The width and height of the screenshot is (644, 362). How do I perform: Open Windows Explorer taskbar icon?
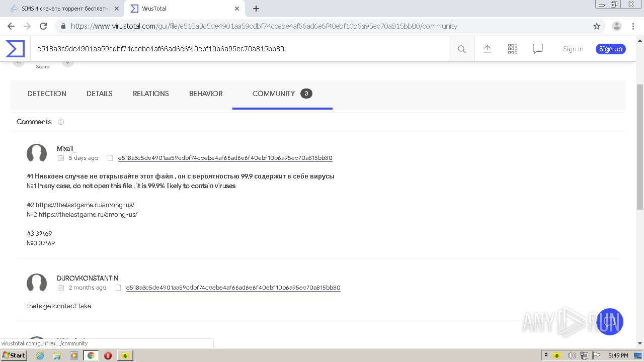click(x=57, y=355)
